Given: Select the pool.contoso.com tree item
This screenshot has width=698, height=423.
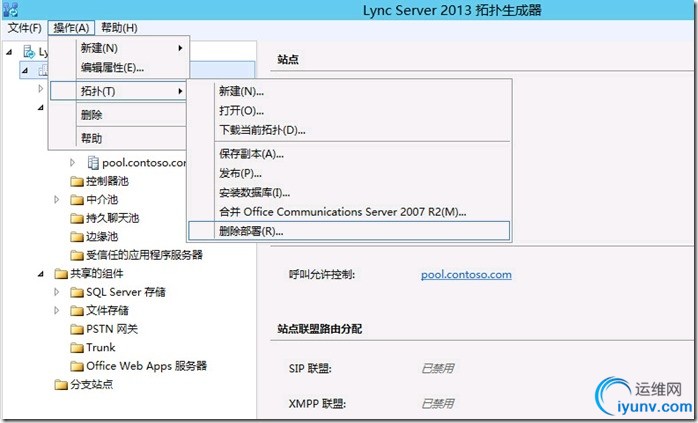Looking at the screenshot, I should point(144,163).
